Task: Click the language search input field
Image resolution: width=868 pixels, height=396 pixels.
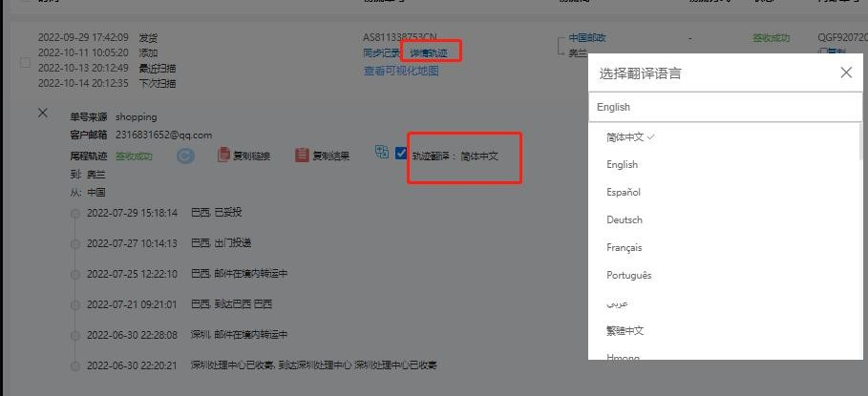Action: tap(725, 107)
